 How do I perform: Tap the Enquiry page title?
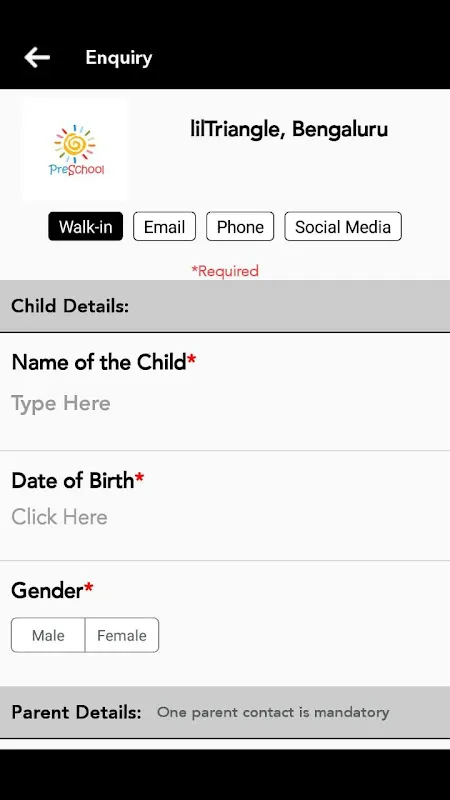[x=119, y=58]
